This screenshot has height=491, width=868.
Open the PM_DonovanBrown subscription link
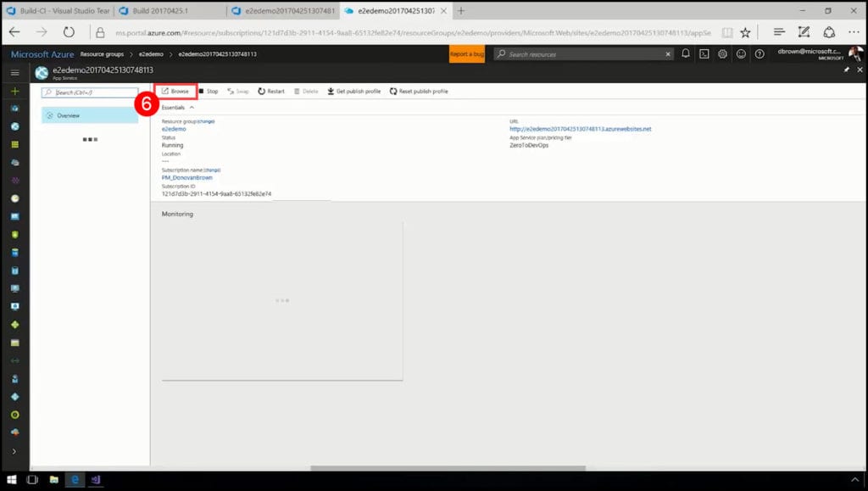(187, 178)
